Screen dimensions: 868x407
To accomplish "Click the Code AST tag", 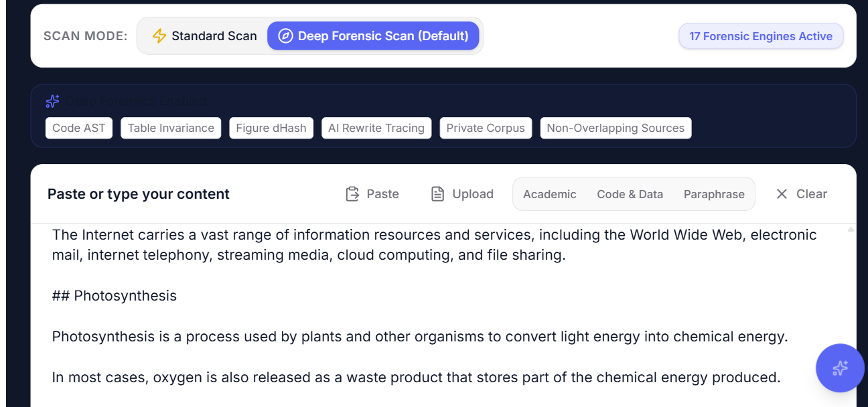I will 79,128.
